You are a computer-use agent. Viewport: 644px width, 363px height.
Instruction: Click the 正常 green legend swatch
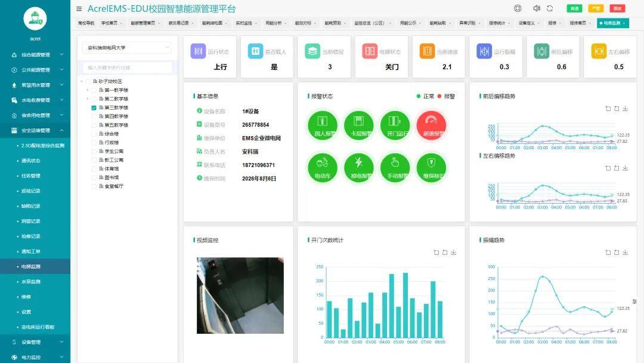click(x=419, y=96)
